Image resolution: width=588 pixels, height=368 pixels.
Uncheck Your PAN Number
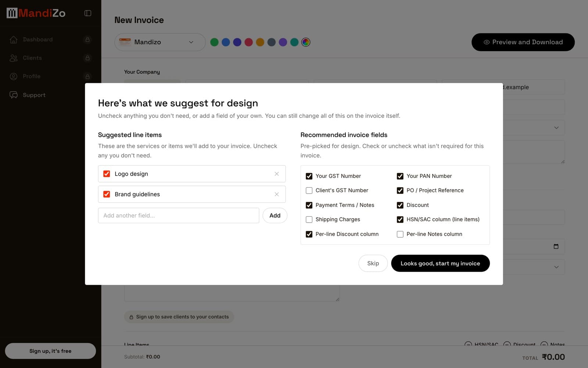coord(400,176)
